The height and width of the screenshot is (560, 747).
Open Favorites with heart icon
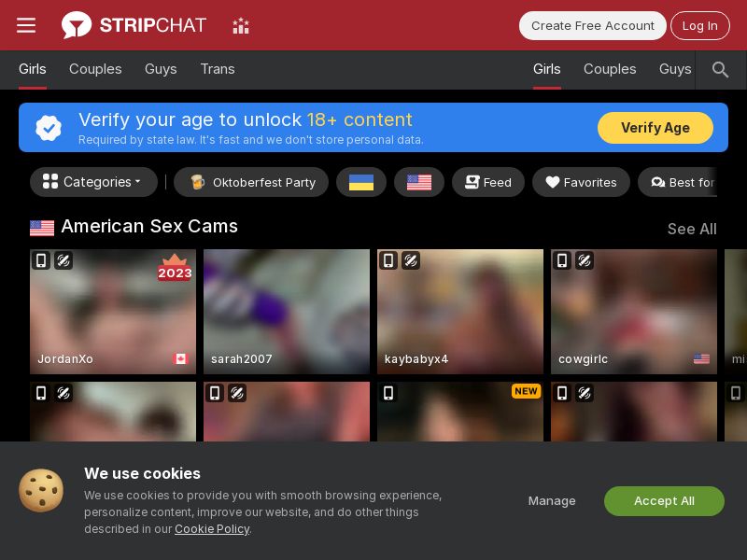click(x=581, y=182)
